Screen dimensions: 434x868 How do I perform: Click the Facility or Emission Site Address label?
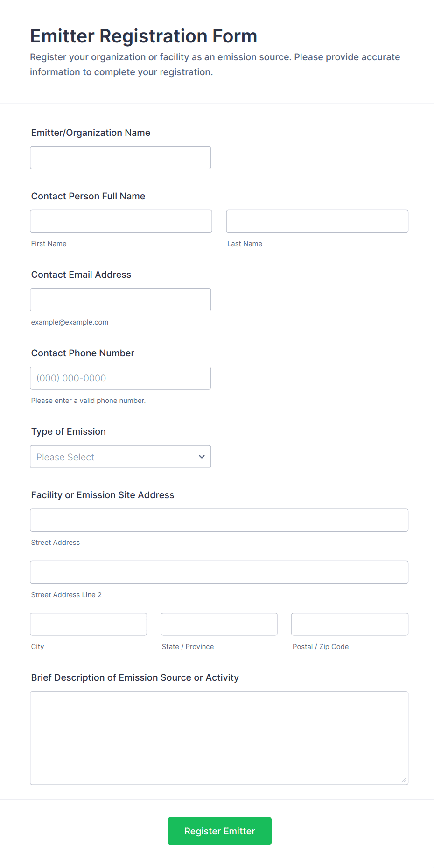[103, 495]
